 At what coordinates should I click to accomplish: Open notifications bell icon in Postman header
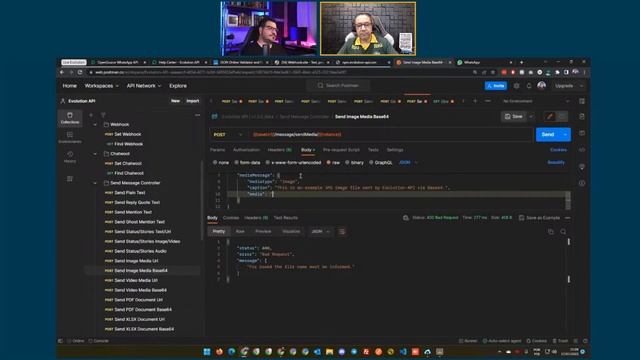529,86
